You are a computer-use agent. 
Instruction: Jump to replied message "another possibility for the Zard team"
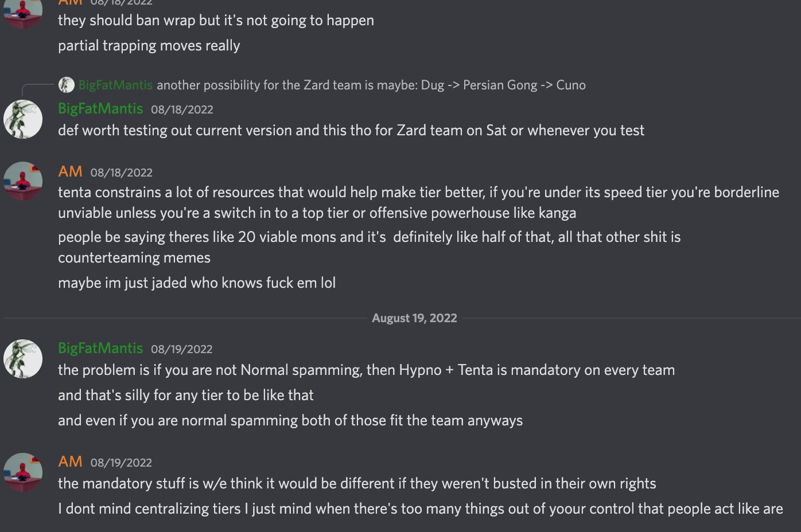click(x=371, y=85)
